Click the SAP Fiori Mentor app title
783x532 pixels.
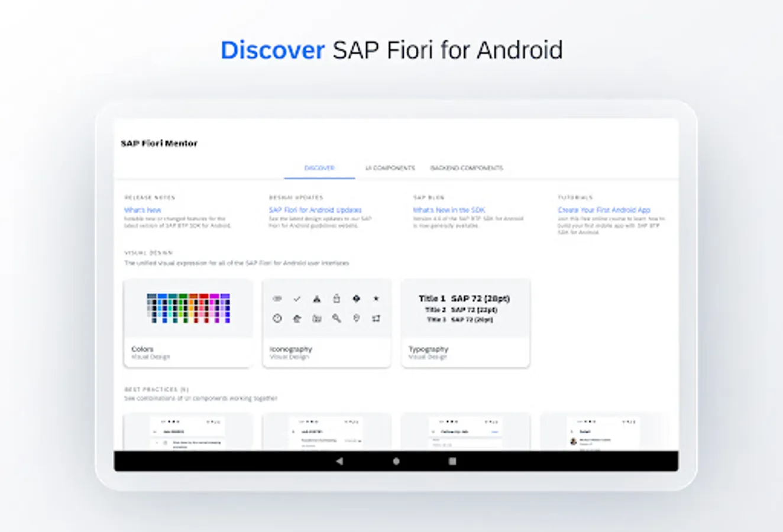coord(159,143)
